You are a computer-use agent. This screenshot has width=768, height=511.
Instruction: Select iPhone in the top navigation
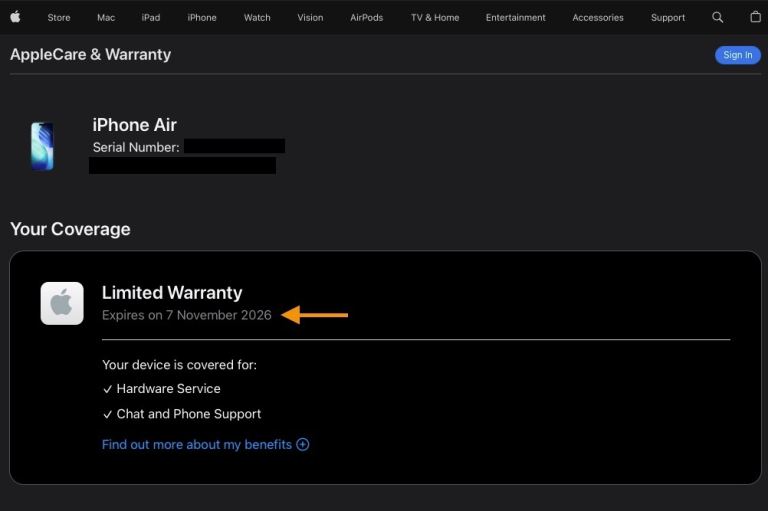pyautogui.click(x=202, y=18)
